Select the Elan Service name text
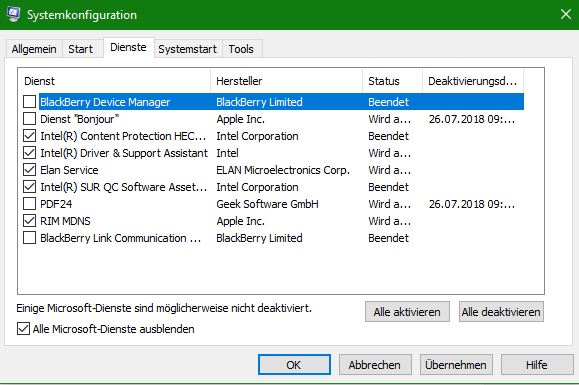Image resolution: width=579 pixels, height=385 pixels. tap(69, 170)
